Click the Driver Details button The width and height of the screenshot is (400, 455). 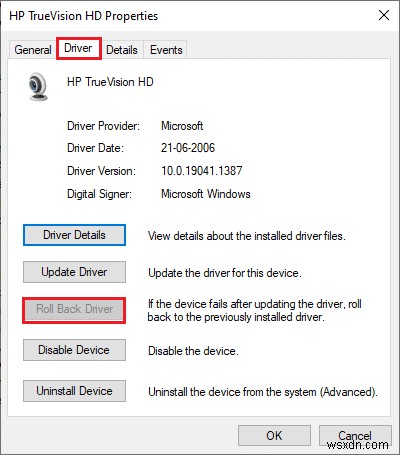74,235
